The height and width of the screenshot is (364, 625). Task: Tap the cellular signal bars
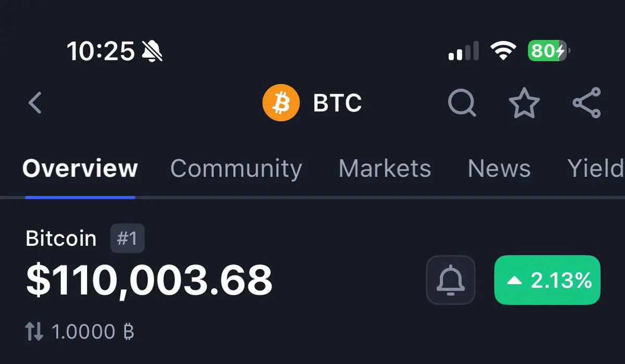tap(463, 52)
